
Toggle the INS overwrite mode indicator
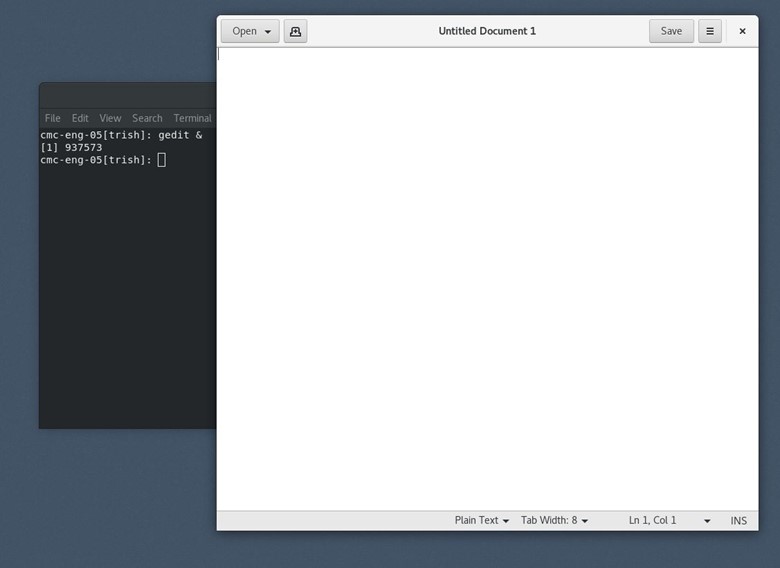738,520
